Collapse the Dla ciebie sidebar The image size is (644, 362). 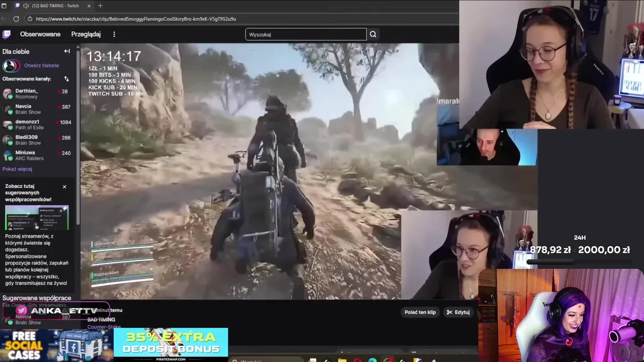[x=67, y=51]
